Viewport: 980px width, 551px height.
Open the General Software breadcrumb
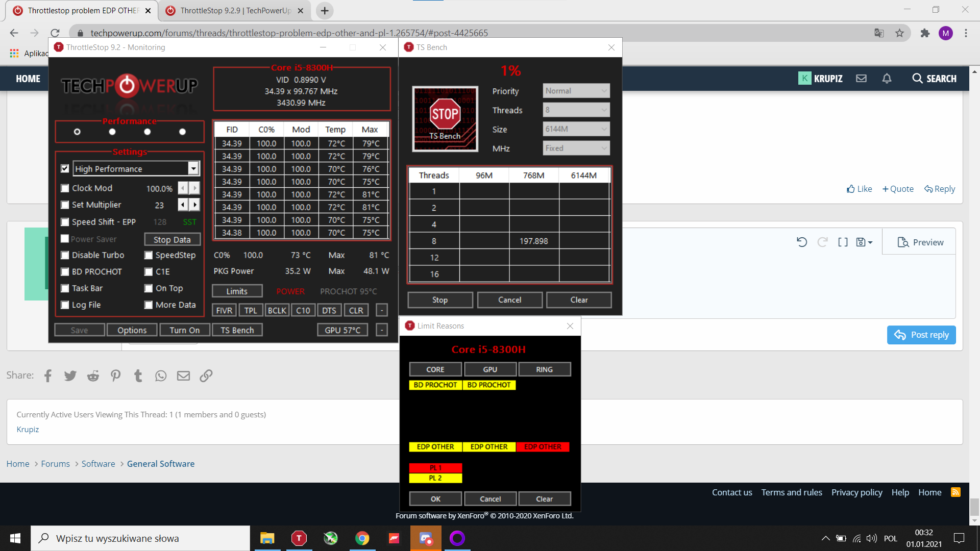tap(161, 464)
